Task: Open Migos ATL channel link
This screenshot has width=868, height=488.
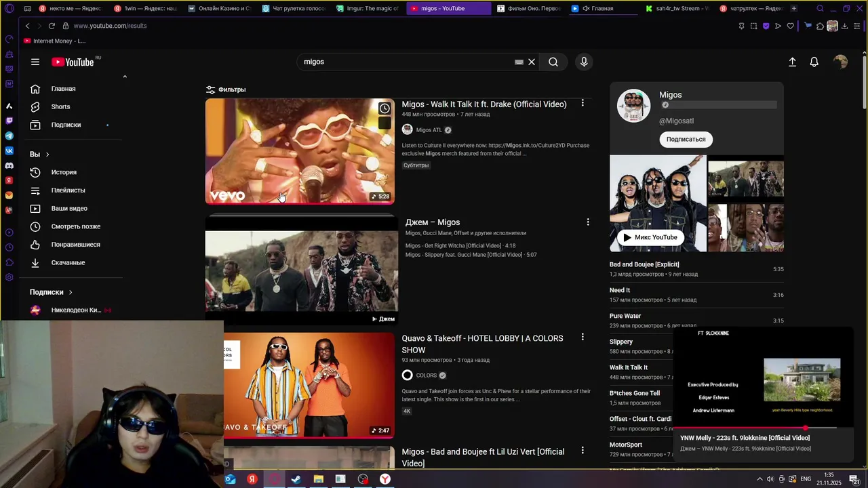Action: pos(429,130)
